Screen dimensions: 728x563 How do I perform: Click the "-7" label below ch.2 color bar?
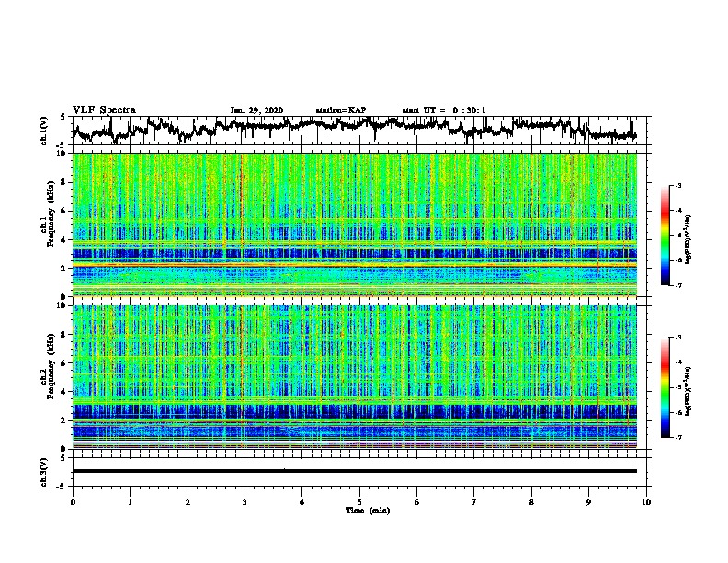[677, 438]
